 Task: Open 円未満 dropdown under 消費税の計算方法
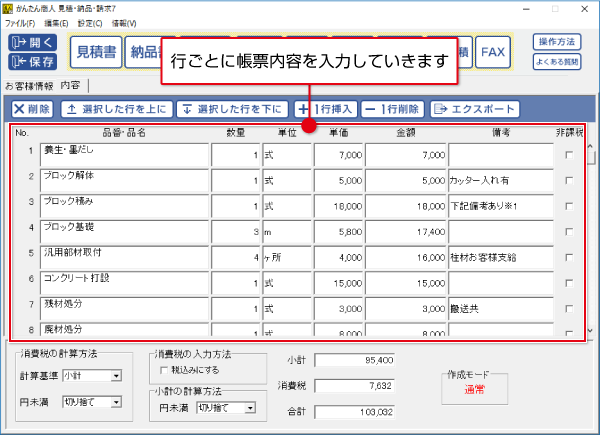[91, 403]
